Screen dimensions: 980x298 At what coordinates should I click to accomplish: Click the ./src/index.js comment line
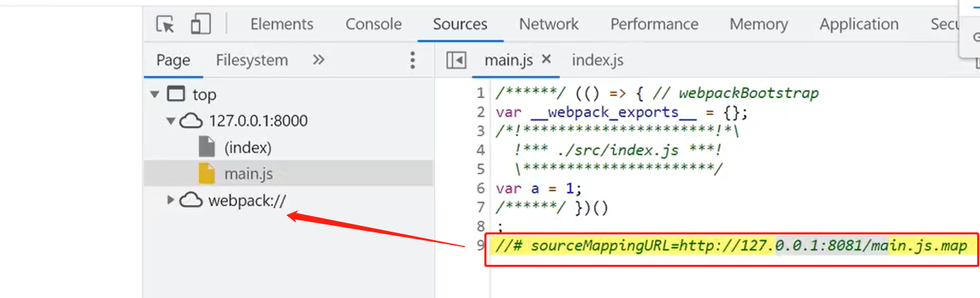click(619, 150)
